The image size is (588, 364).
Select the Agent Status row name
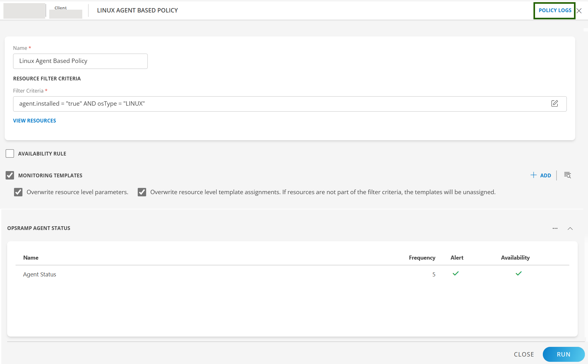40,275
